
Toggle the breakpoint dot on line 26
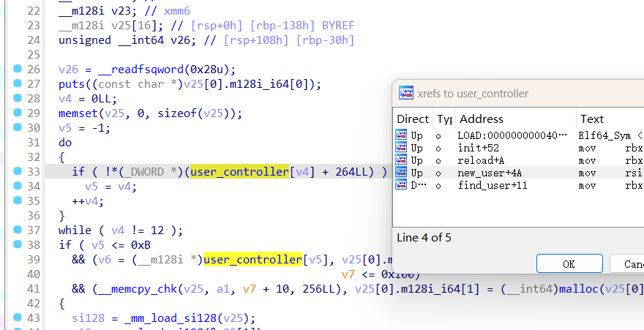pyautogui.click(x=18, y=70)
